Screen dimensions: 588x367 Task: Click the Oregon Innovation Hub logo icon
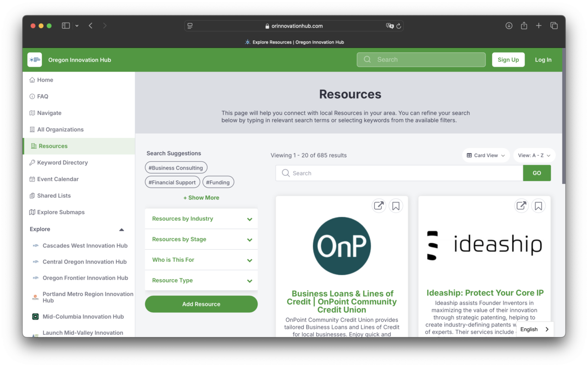coord(34,60)
